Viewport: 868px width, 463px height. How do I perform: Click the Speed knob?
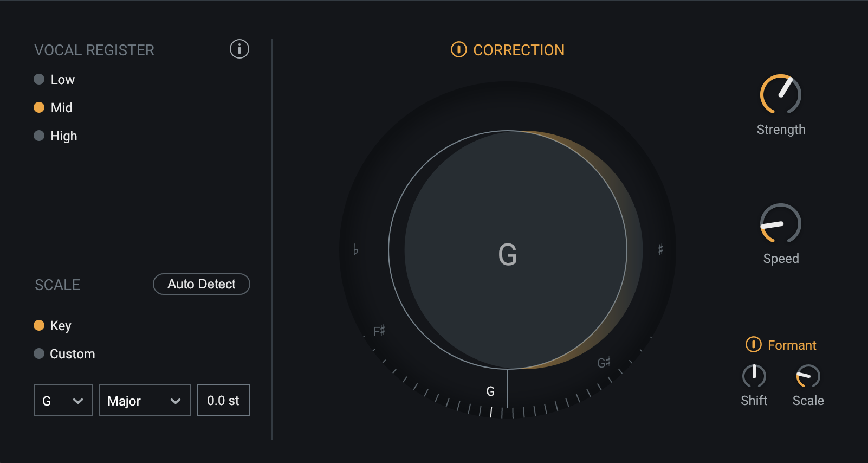coord(781,224)
